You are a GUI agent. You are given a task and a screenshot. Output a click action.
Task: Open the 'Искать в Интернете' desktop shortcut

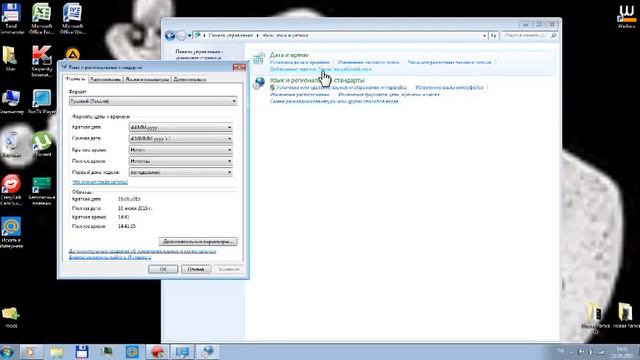(x=11, y=232)
